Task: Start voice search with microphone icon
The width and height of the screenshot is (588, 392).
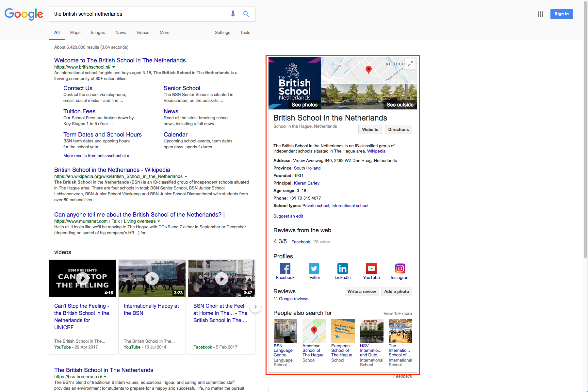Action: [233, 14]
